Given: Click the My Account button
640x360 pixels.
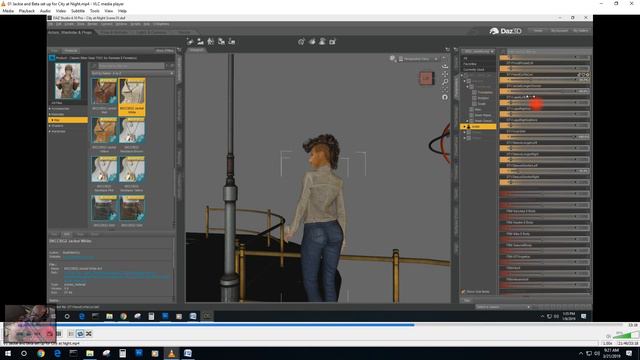Looking at the screenshot, I should click(559, 31).
